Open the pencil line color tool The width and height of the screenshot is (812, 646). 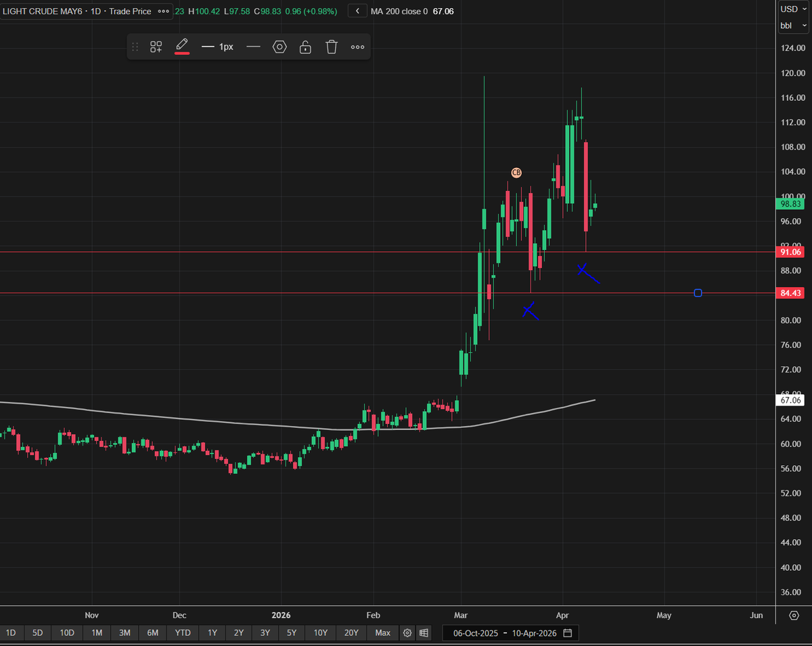[181, 46]
